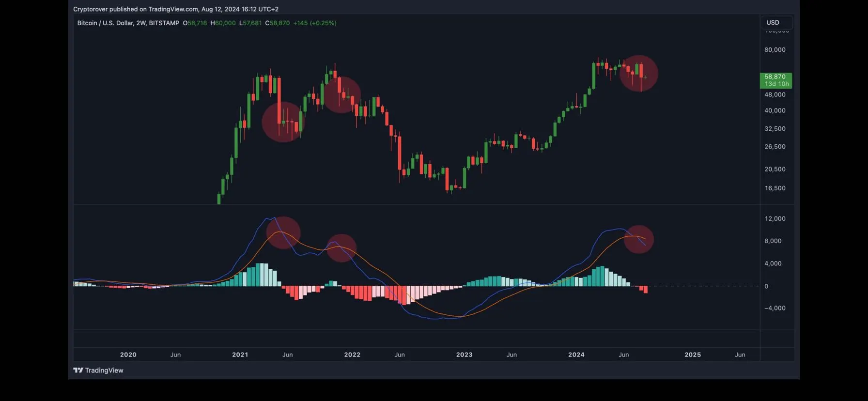Open the USD currency selector
868x401 pixels.
pos(776,23)
